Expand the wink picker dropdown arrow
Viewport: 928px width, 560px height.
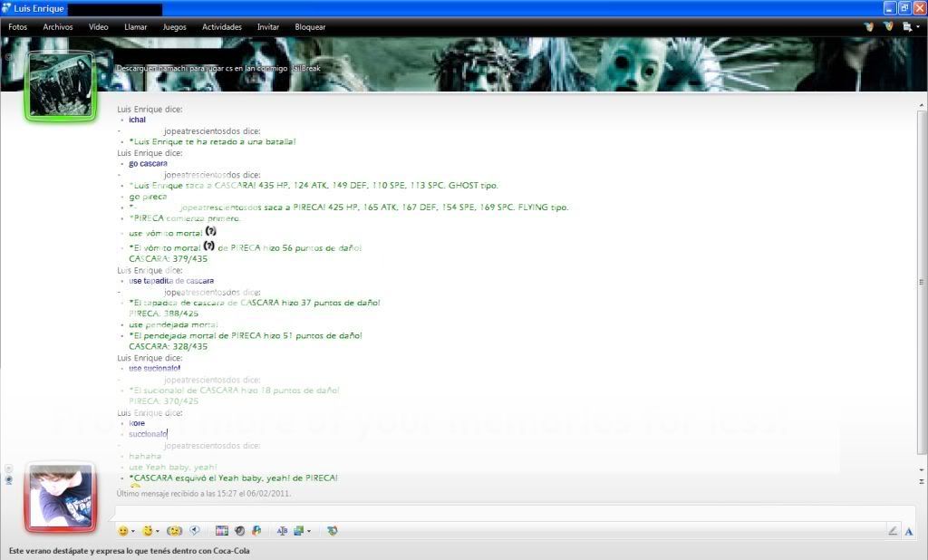pos(158,532)
